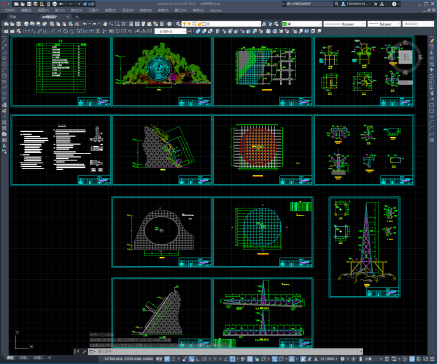Select the Move tool in the Modify toolbar
This screenshot has height=364, width=437.
pyautogui.click(x=432, y=70)
